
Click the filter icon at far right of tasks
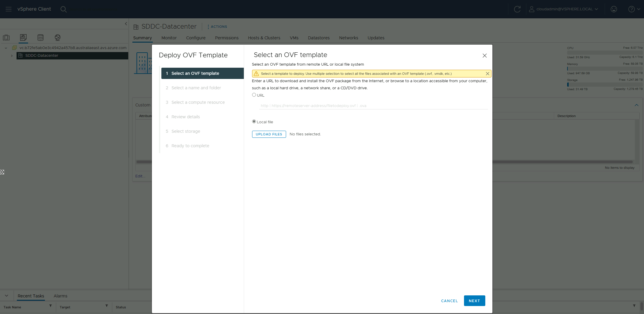(x=634, y=306)
